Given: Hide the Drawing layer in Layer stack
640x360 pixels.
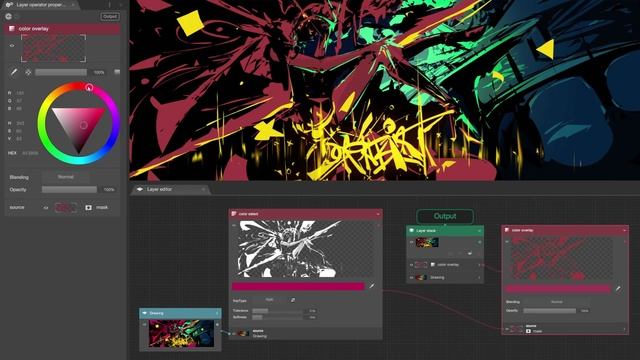Looking at the screenshot, I should click(411, 278).
